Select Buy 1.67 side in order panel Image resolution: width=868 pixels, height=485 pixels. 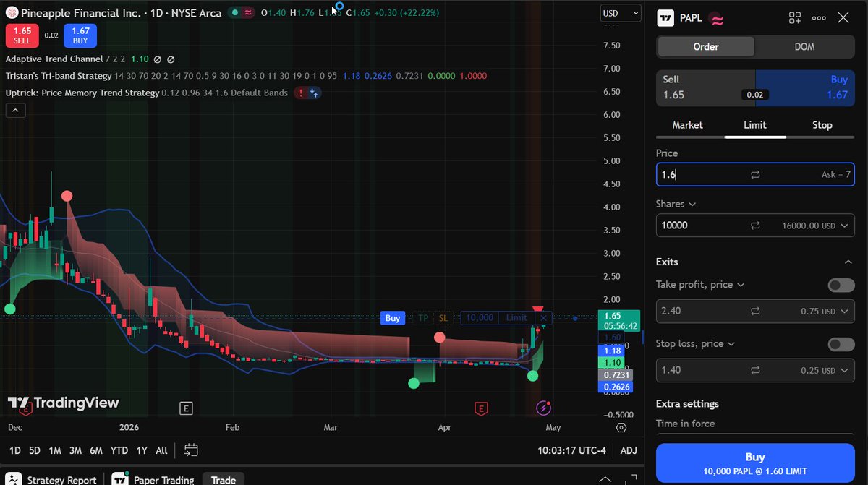[805, 87]
